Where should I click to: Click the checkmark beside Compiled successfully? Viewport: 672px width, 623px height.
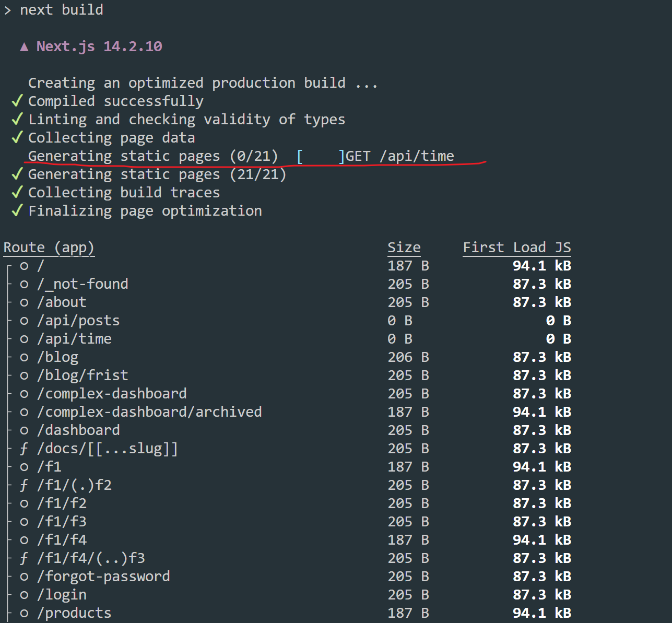coord(17,101)
